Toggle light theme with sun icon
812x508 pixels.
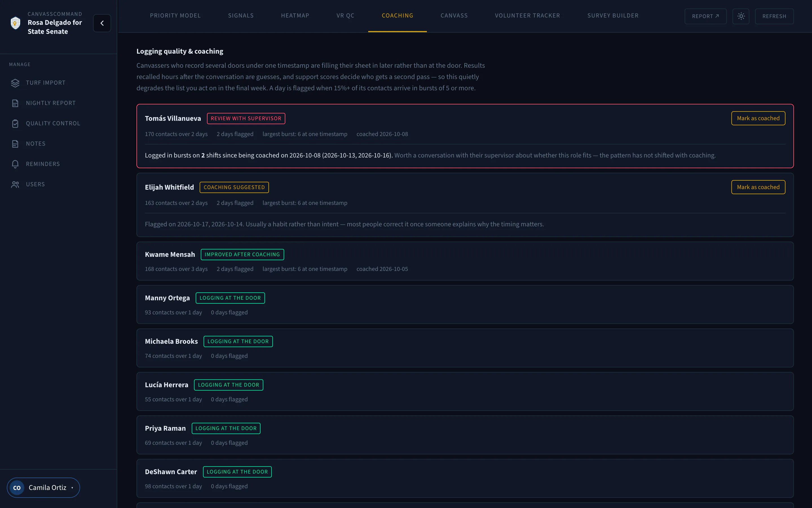coord(741,16)
